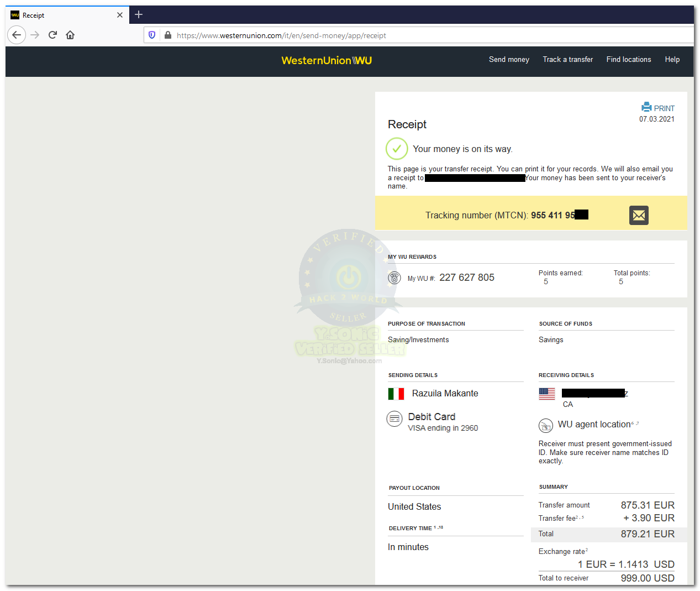Viewport: 700px width, 591px height.
Task: Click the browser forward arrow
Action: coord(35,35)
